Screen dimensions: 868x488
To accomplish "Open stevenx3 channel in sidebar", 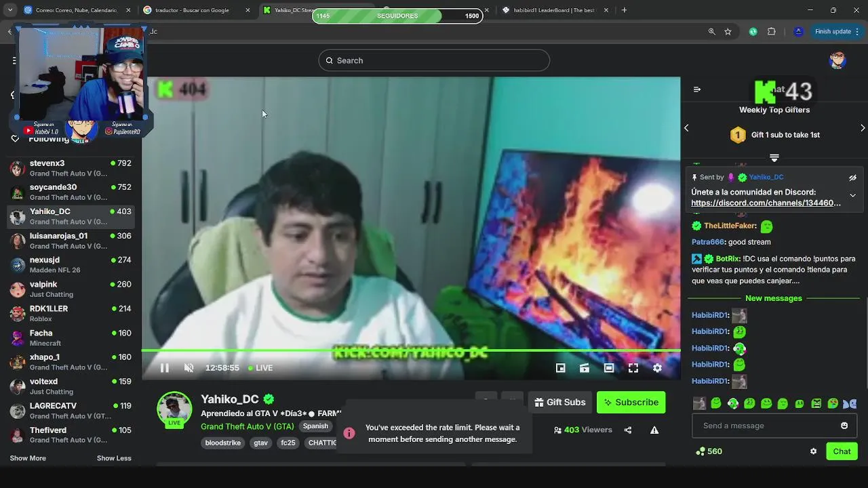I will click(x=71, y=168).
